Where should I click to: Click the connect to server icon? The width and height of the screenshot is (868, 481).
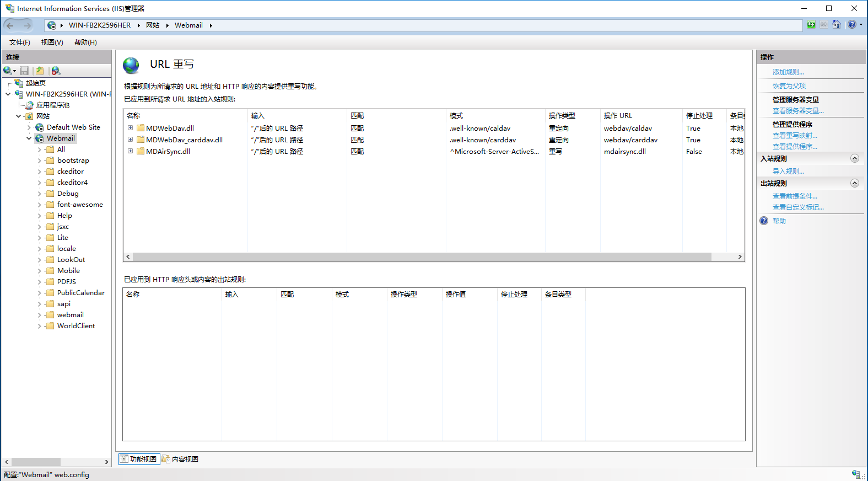9,71
